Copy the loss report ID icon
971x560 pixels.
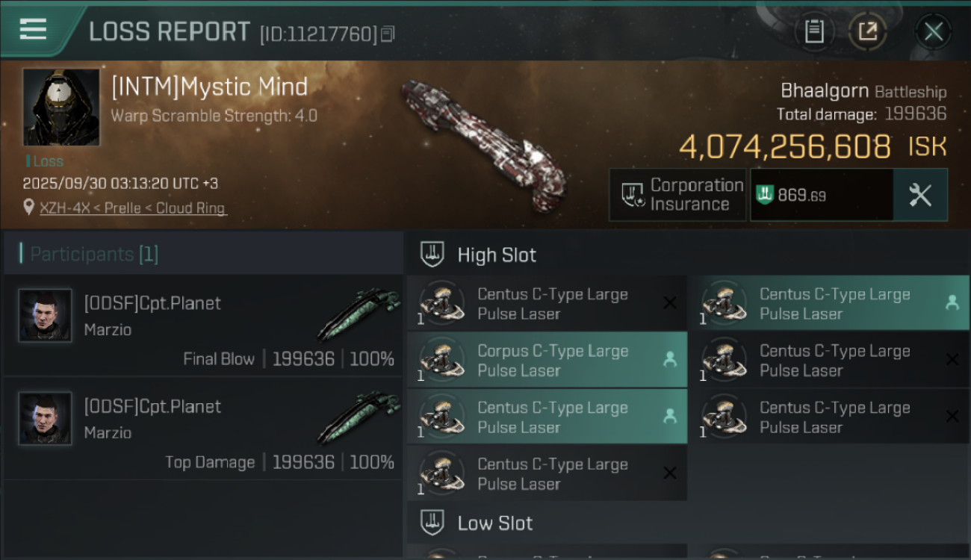388,34
